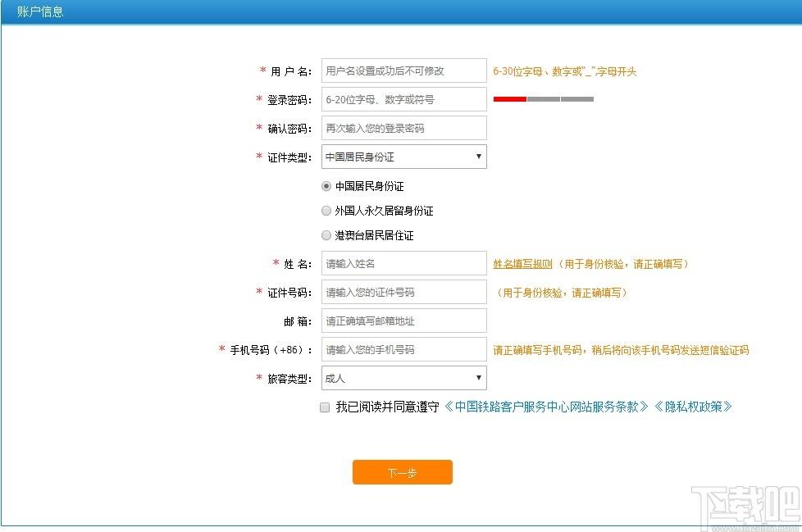Click the 手机号码 phone number field
802x532 pixels.
point(403,350)
